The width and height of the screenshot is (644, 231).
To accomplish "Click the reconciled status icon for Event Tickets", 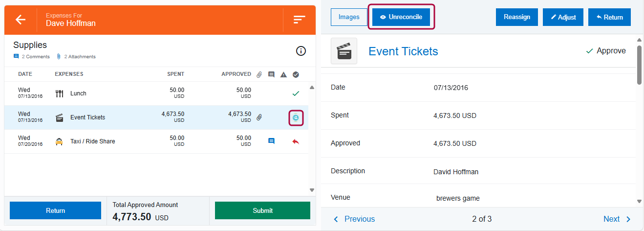I will coord(296,117).
